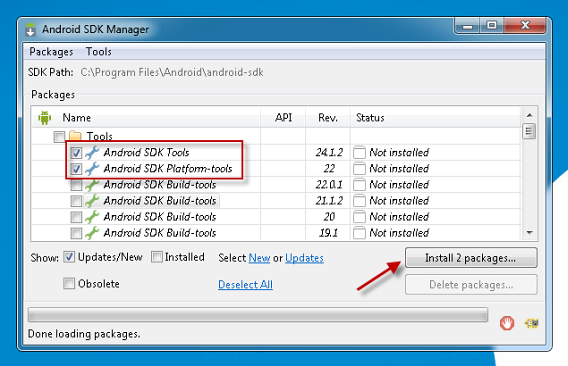
Task: Click status icon for revision 24.1.2
Action: tap(359, 153)
